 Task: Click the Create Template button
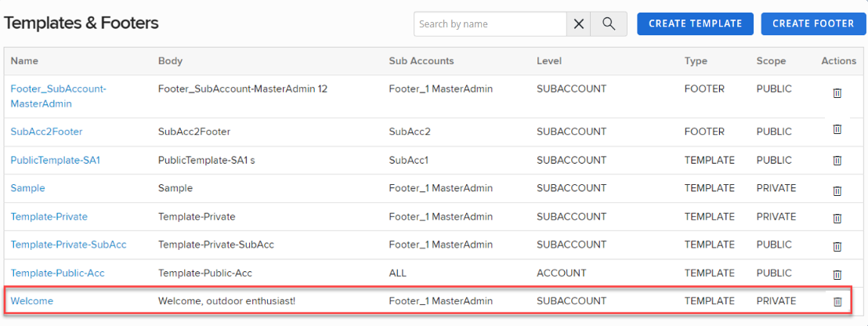click(695, 24)
